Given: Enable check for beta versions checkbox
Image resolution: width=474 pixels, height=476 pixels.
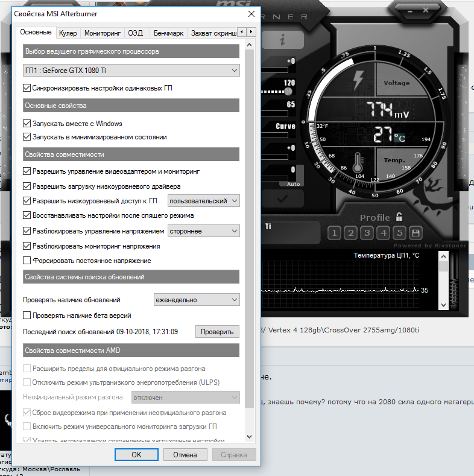Looking at the screenshot, I should point(27,316).
